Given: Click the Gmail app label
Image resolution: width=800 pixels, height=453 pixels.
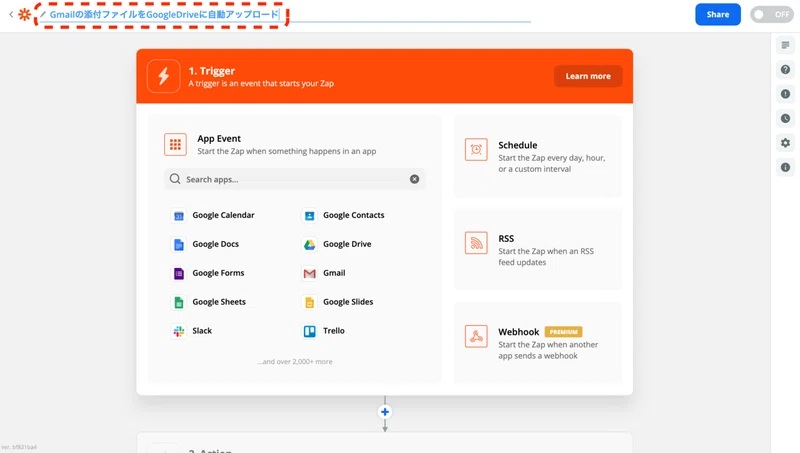Looking at the screenshot, I should click(x=334, y=273).
